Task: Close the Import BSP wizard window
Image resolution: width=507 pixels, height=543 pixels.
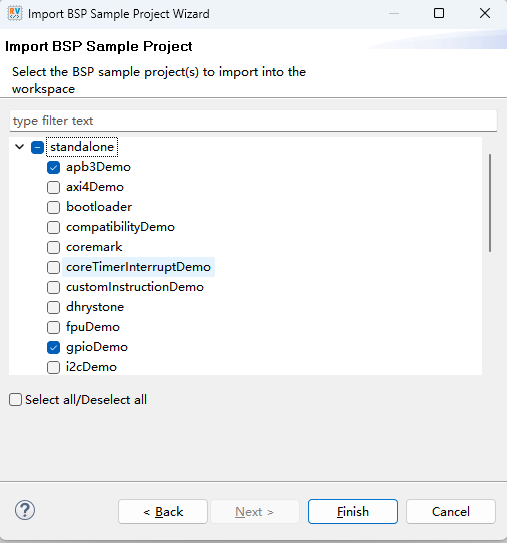Action: pyautogui.click(x=484, y=13)
